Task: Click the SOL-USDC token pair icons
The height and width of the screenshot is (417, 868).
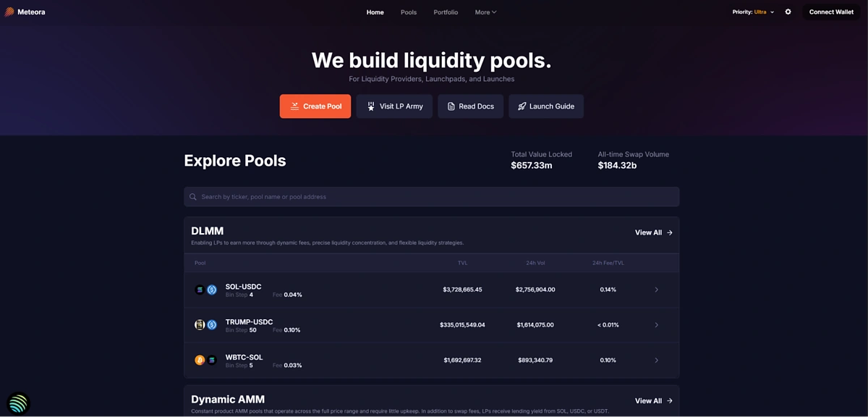Action: coord(205,290)
